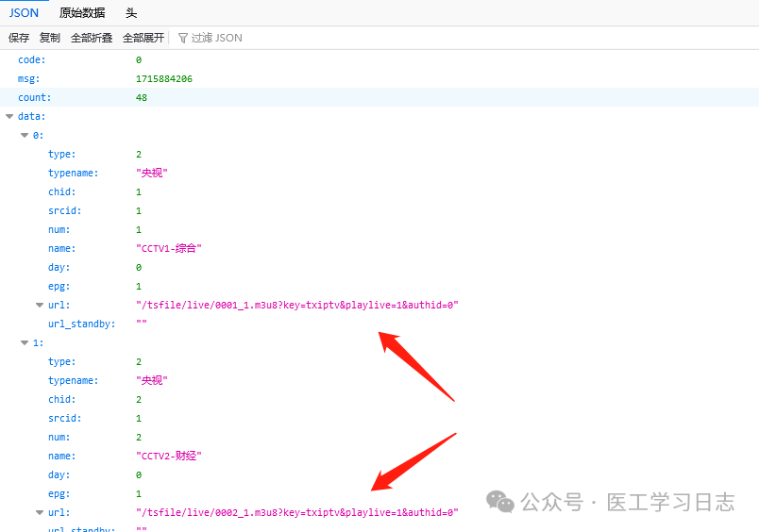Select the data key label
Screen dimensions: 759x532
[31, 117]
